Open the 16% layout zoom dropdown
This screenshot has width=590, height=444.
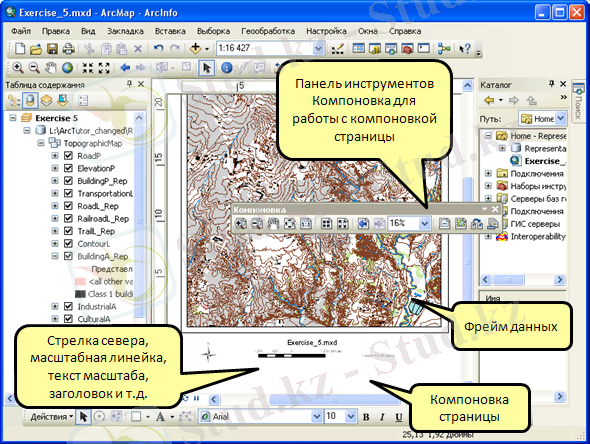point(424,224)
